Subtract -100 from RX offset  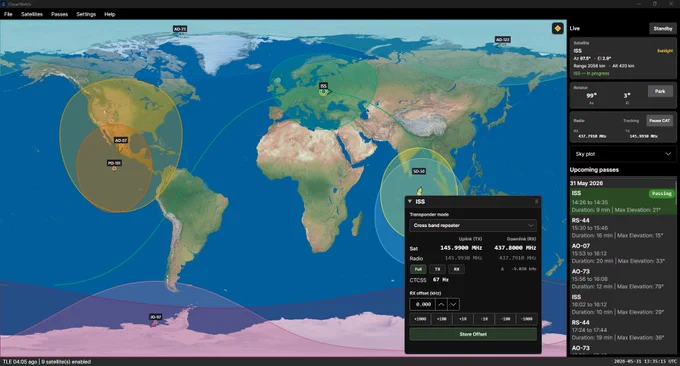point(505,319)
